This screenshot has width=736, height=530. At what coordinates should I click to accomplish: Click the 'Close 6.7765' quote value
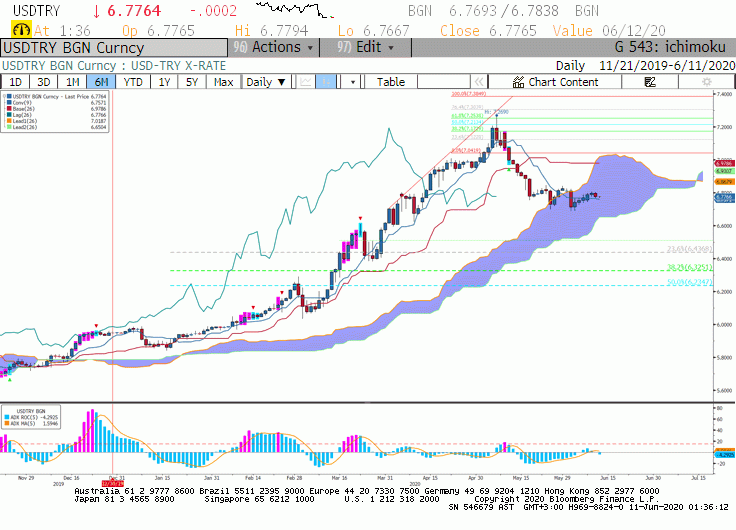[x=488, y=31]
